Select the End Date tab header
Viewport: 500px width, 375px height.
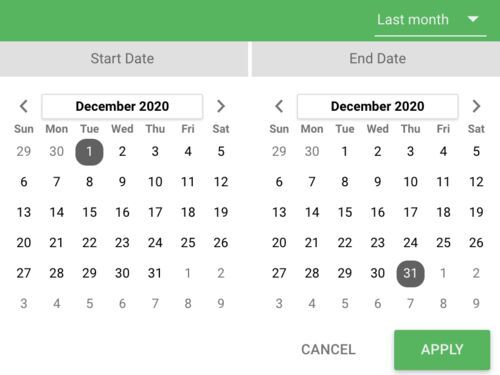tap(376, 59)
